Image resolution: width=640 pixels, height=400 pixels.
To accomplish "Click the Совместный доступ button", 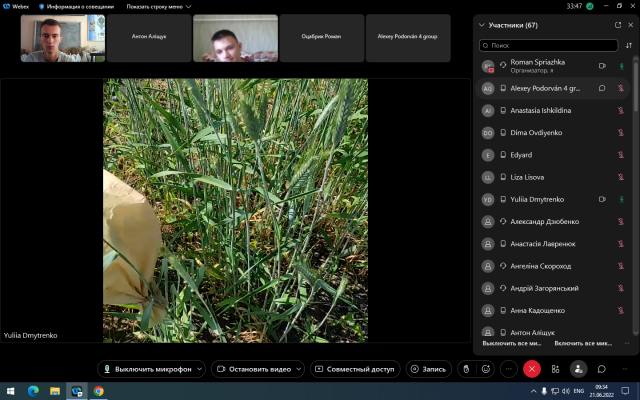I will coord(355,368).
